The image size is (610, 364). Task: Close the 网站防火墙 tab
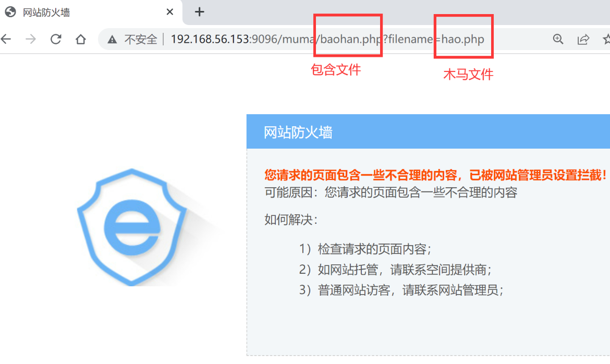click(x=169, y=12)
